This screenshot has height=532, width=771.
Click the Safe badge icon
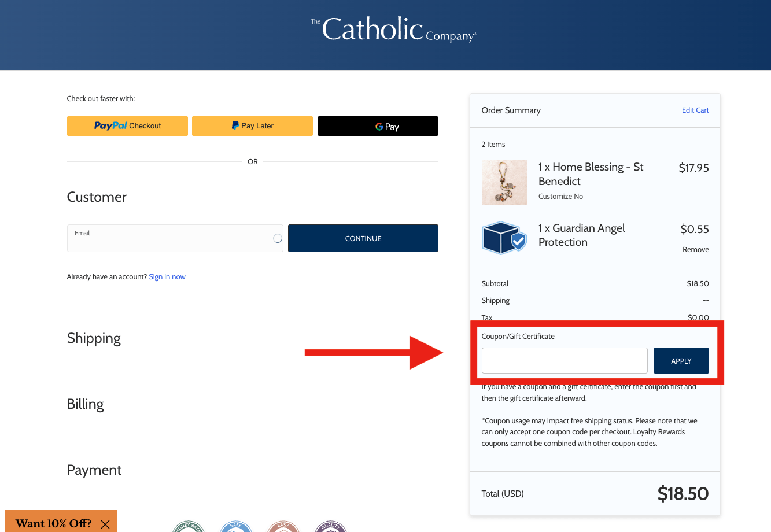pyautogui.click(x=236, y=526)
